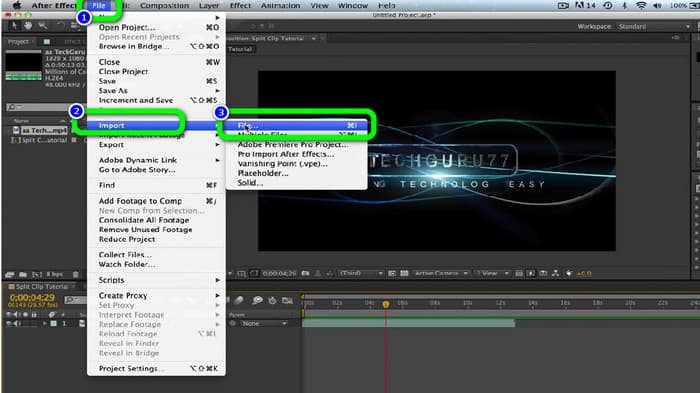Viewport: 700px width, 393px height.
Task: Select the aa Tech...mp4 item in Project panel
Action: pos(44,130)
